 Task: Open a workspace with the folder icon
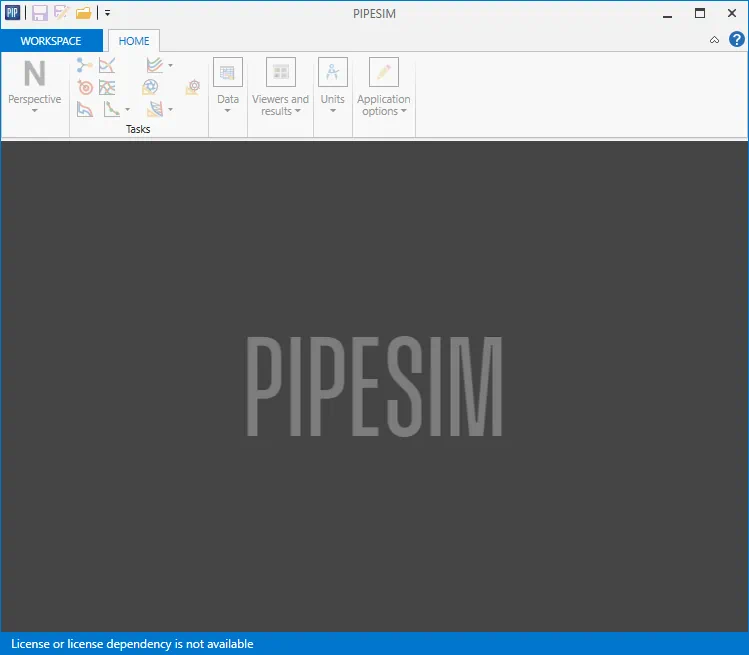point(84,13)
